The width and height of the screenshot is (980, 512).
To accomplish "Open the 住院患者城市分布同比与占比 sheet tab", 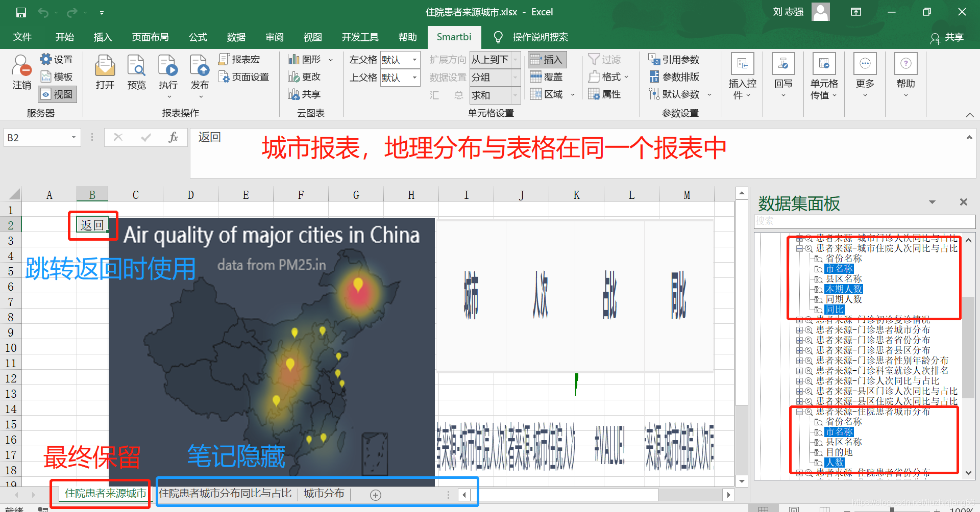I will point(225,494).
